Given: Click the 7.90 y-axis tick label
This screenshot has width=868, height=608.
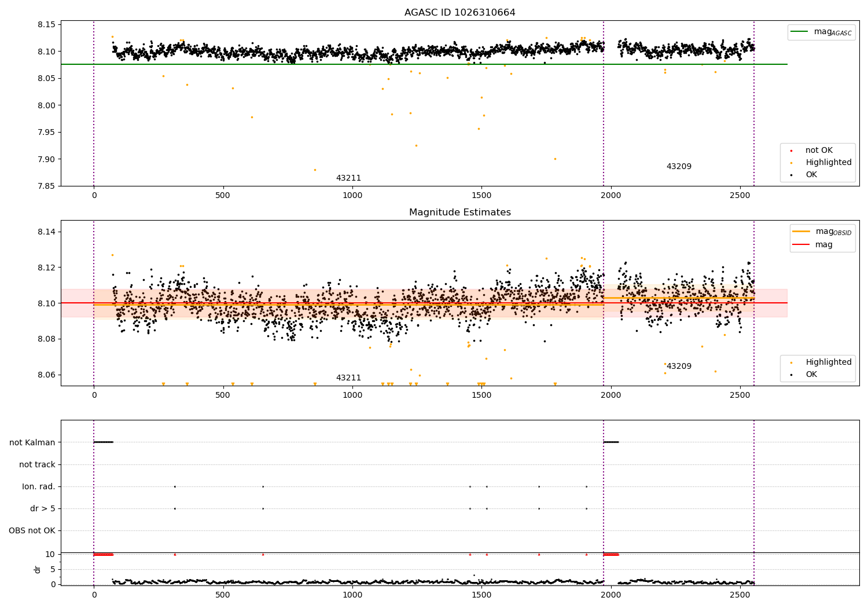Looking at the screenshot, I should click(47, 159).
